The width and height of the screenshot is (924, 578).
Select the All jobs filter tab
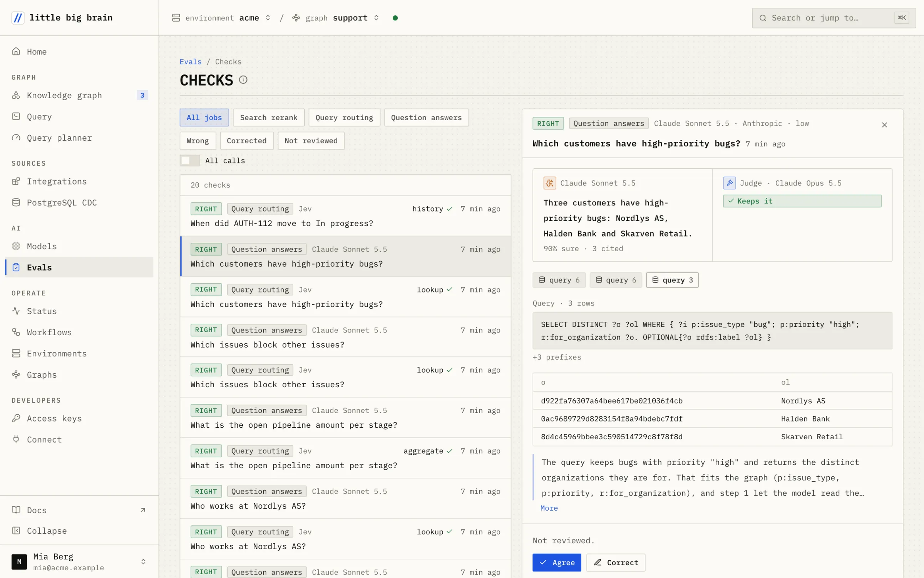click(204, 118)
